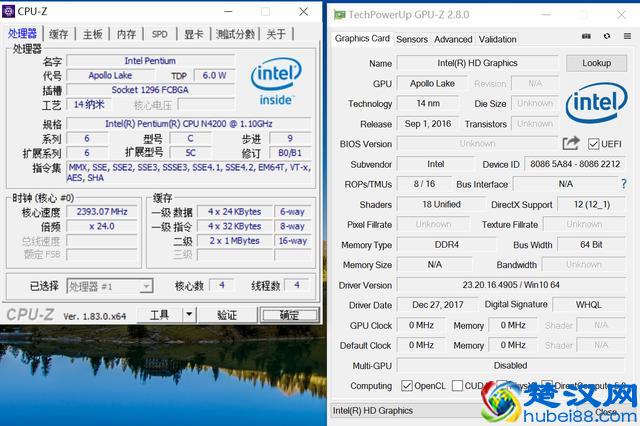
Task: Click the Lookup button in GPU-Z
Action: click(596, 63)
